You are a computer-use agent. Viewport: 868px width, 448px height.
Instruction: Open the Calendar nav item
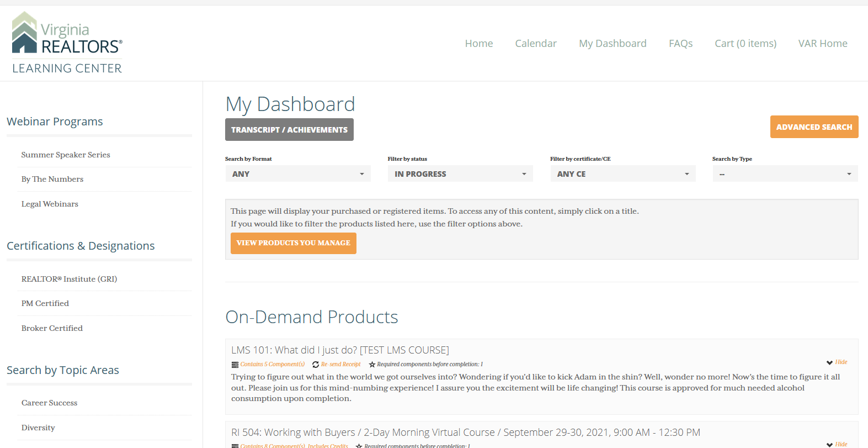(x=536, y=43)
